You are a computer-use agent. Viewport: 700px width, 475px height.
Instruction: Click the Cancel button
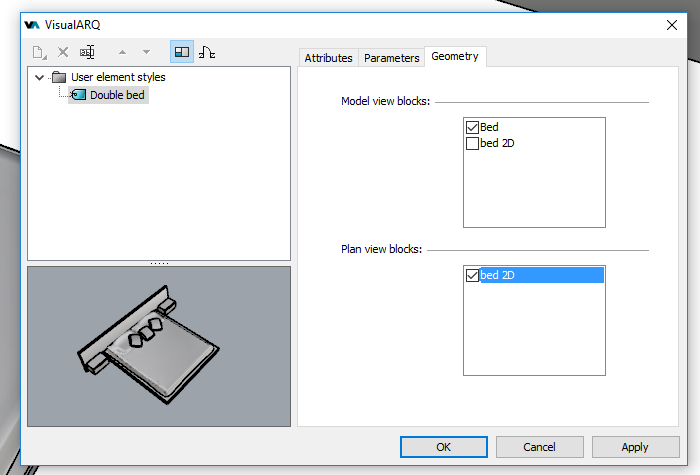tap(540, 447)
